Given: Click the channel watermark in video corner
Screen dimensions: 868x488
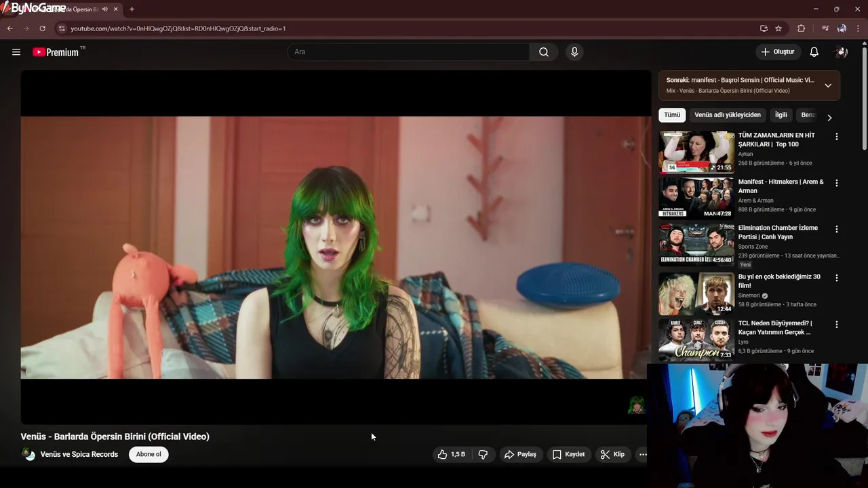Looking at the screenshot, I should pyautogui.click(x=636, y=405).
